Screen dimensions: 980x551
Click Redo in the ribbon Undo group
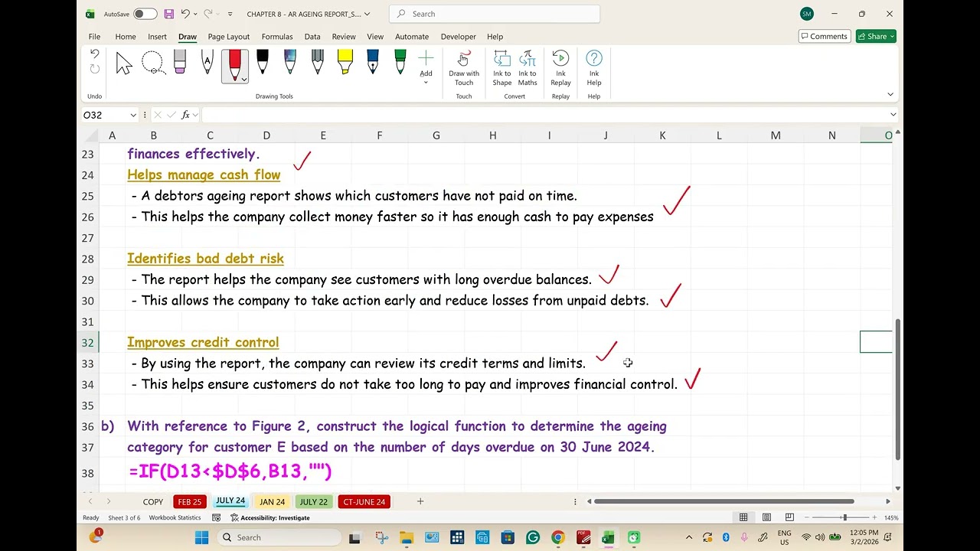click(94, 69)
